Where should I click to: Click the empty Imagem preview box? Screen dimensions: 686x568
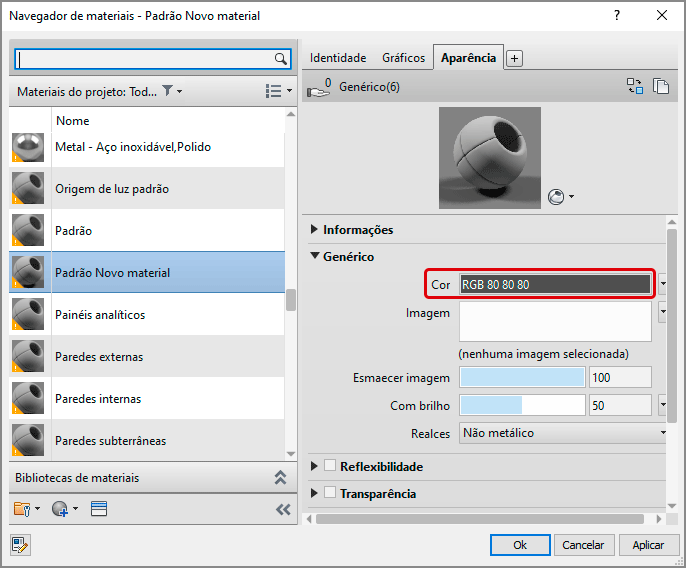coord(555,322)
